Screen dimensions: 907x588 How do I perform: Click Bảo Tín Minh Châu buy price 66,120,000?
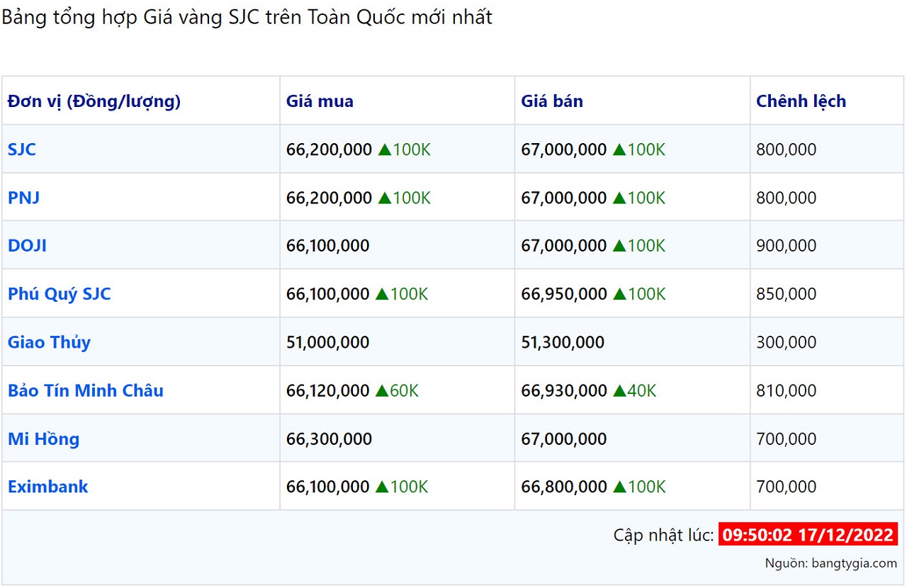[327, 390]
